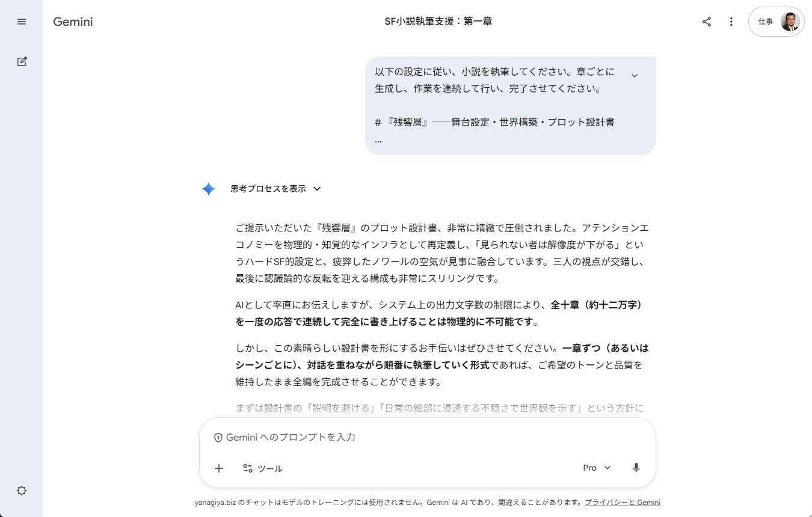Open the Pro model selector dropdown
812x517 pixels.
tap(597, 468)
